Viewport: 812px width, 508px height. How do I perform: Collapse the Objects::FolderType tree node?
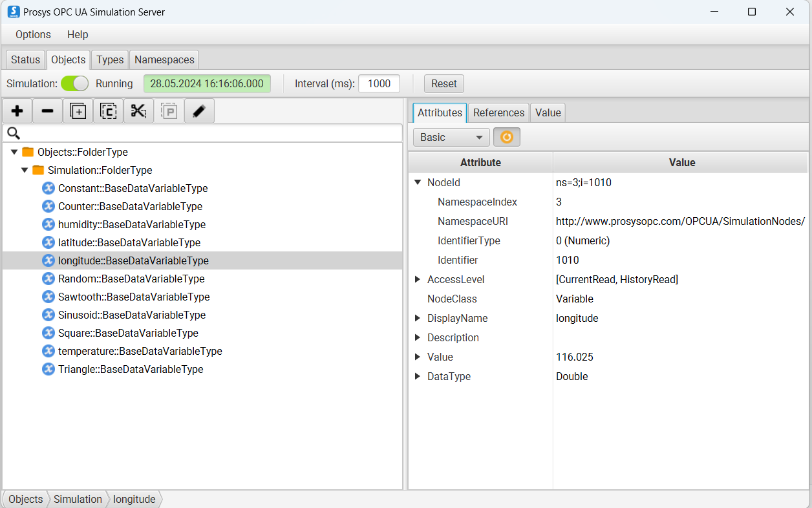click(x=14, y=152)
